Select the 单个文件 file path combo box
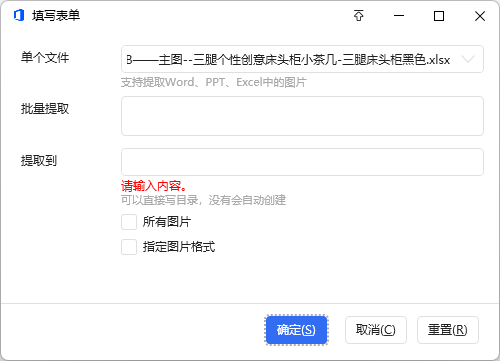 pos(302,59)
